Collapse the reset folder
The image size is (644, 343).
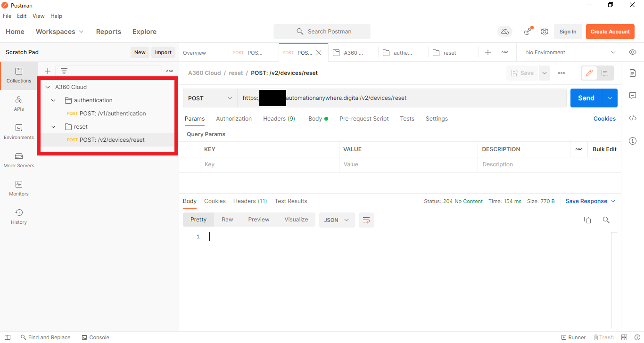coord(53,127)
